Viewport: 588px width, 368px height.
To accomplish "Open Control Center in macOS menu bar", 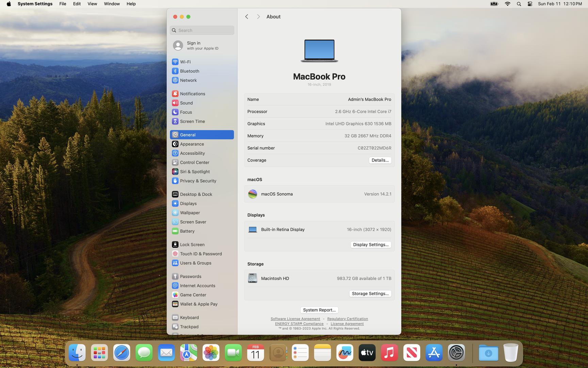I will [530, 4].
